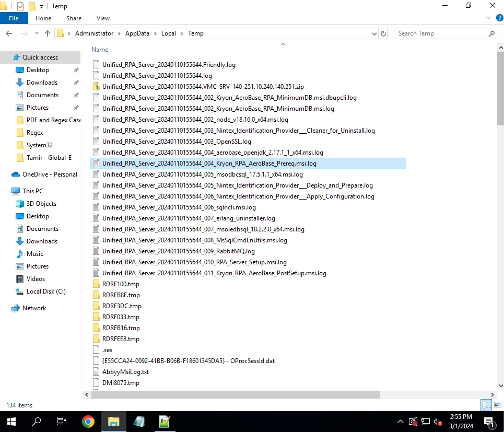Click AppData in the address path
This screenshot has width=504, height=432.
(x=137, y=33)
